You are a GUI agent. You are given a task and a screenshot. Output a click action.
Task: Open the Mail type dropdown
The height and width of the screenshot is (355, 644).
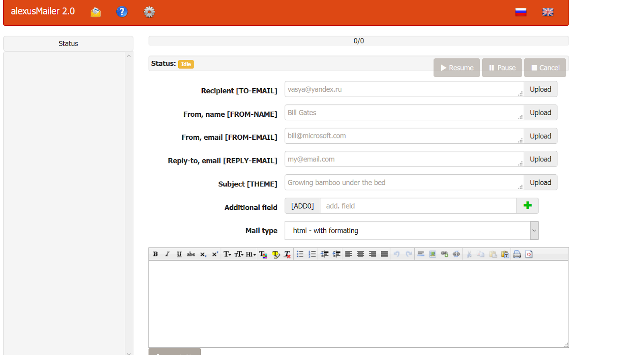[411, 231]
